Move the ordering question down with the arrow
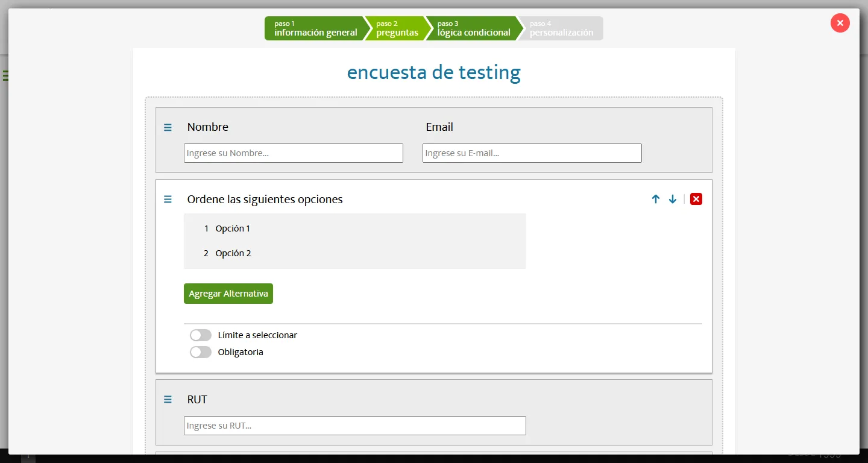 [673, 199]
